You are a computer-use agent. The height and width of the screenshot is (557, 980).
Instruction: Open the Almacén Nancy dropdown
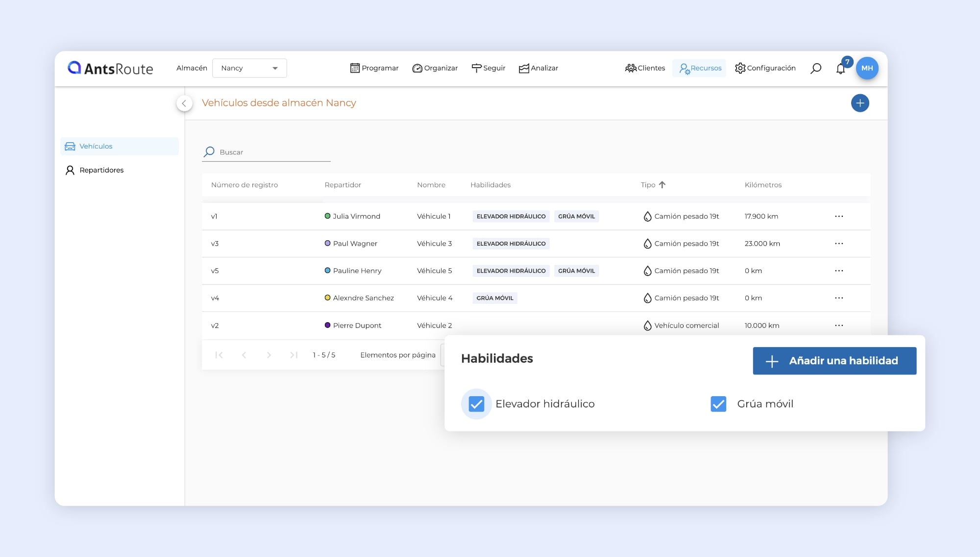pyautogui.click(x=249, y=68)
